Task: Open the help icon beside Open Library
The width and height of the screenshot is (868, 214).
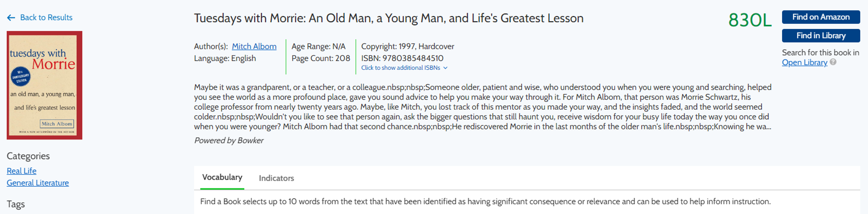Action: point(833,62)
